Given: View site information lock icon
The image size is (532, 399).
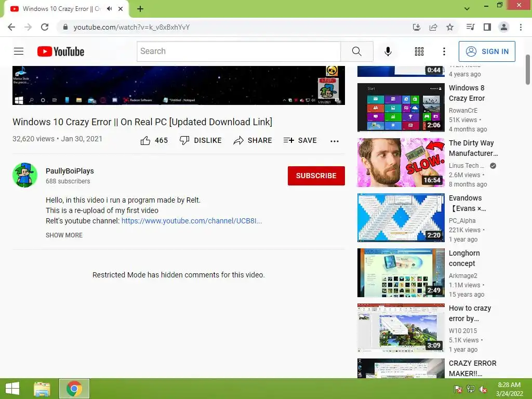Looking at the screenshot, I should pyautogui.click(x=65, y=27).
